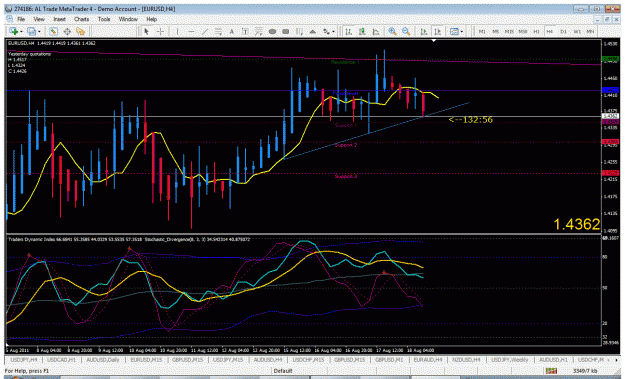Open the View menu

click(39, 19)
